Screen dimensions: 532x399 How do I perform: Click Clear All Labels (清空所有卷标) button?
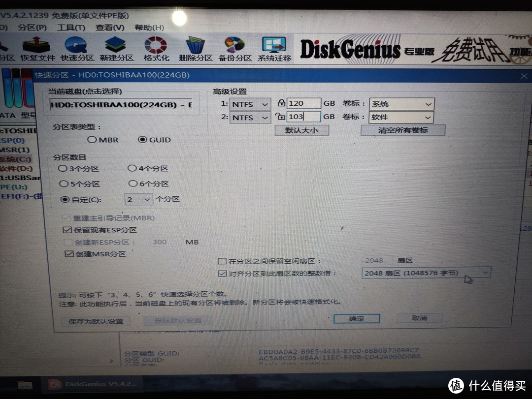(403, 130)
